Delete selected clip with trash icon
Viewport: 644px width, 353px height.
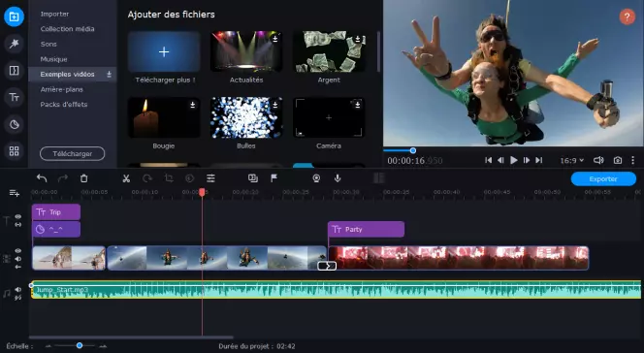83,178
